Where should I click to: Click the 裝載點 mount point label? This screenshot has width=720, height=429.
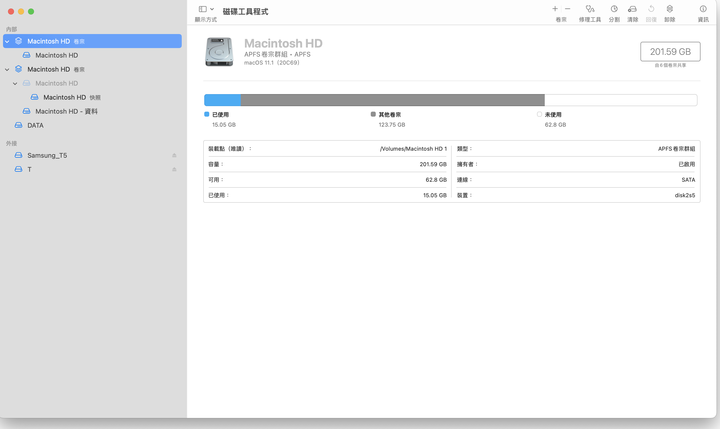(230, 149)
